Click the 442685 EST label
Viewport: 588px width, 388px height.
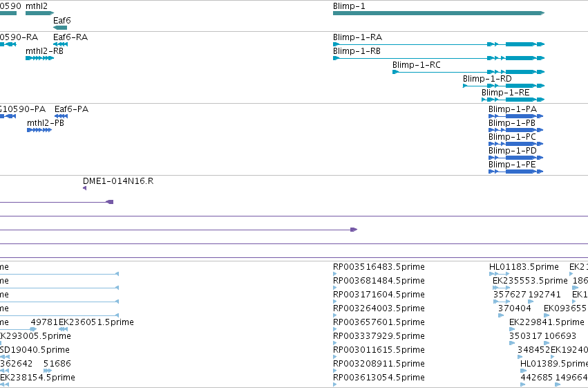537,378
